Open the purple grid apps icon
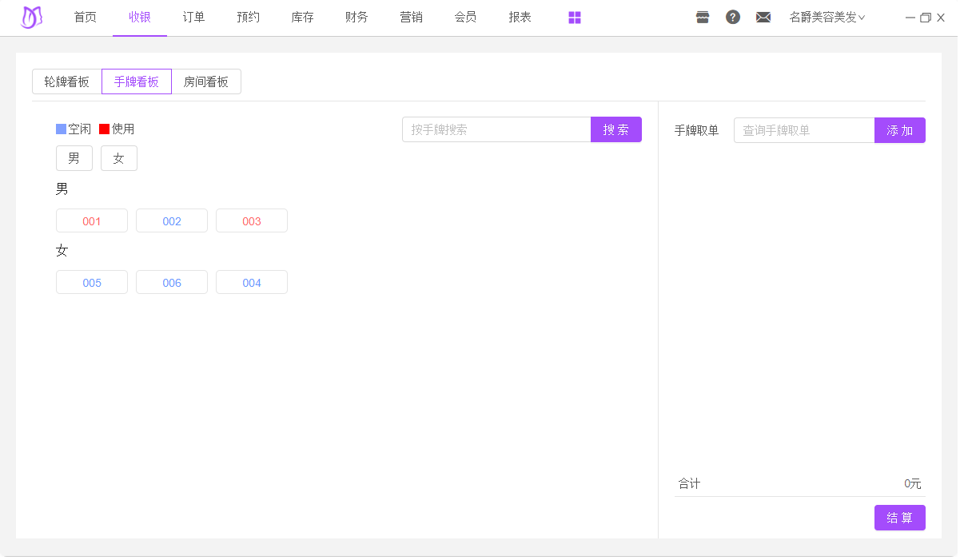960x560 pixels. (575, 18)
